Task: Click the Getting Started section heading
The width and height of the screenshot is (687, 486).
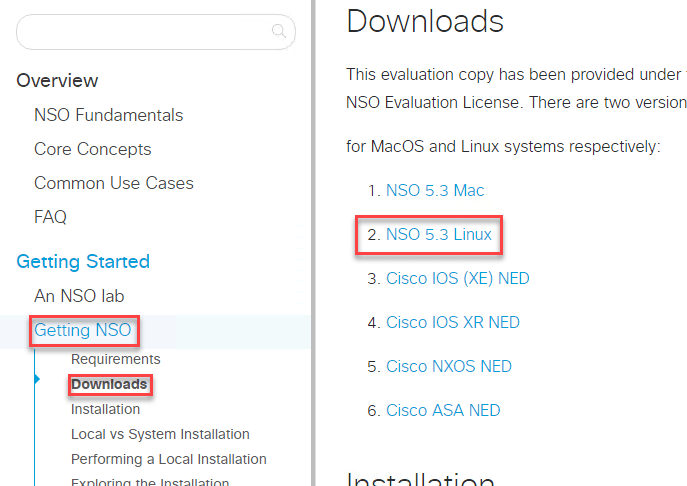Action: tap(83, 262)
